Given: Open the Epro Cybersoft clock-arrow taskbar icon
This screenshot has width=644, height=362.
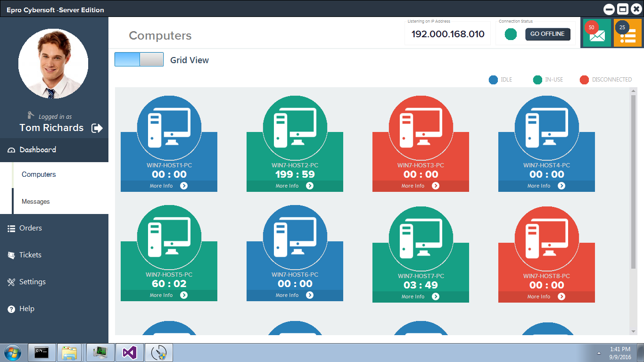Looking at the screenshot, I should pos(159,353).
